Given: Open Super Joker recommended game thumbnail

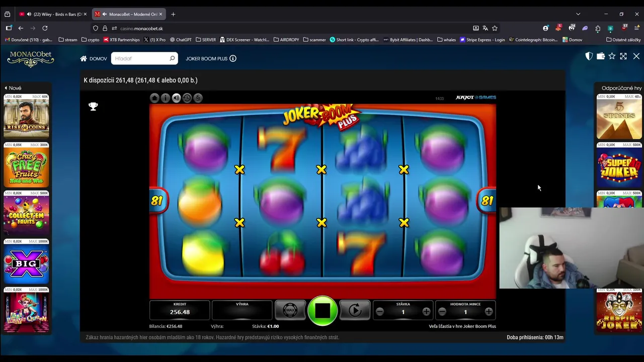Looking at the screenshot, I should (619, 165).
